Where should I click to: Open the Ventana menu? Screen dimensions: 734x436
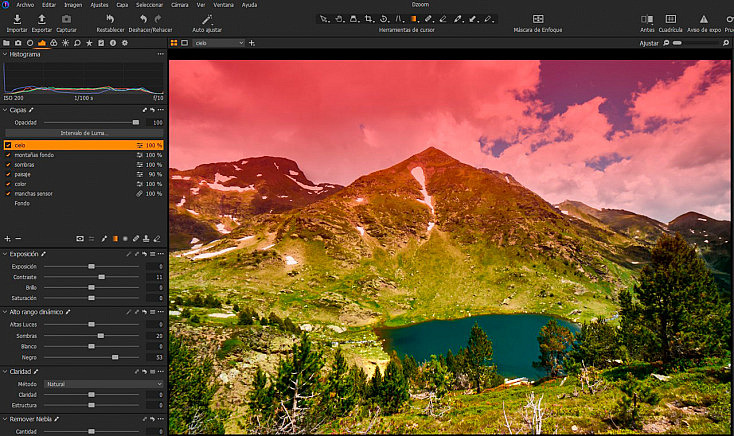[224, 5]
